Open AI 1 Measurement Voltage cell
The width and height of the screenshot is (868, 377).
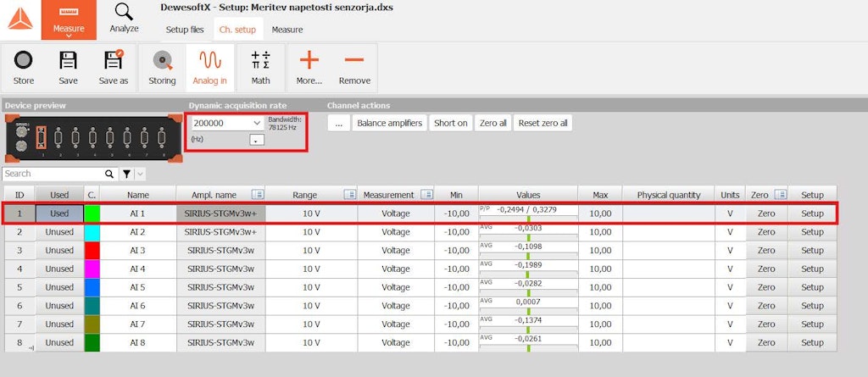pos(396,213)
